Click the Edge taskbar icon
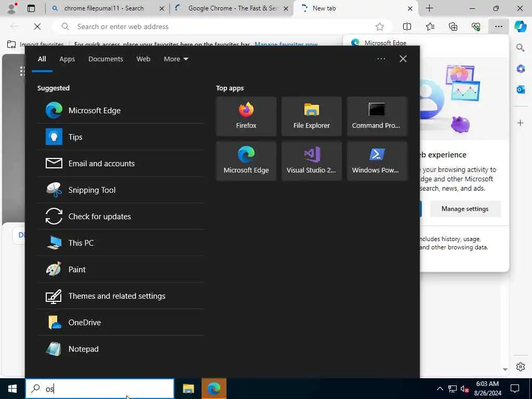 pyautogui.click(x=214, y=389)
